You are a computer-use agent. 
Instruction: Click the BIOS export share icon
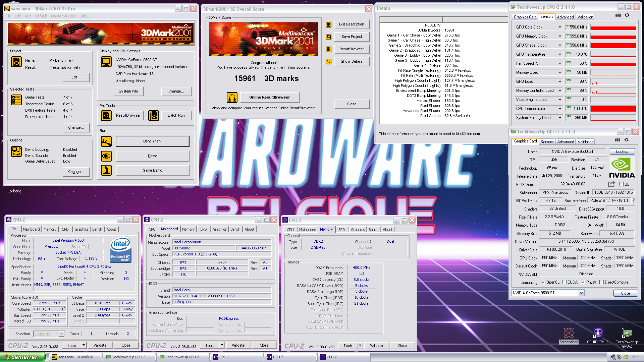click(x=611, y=184)
